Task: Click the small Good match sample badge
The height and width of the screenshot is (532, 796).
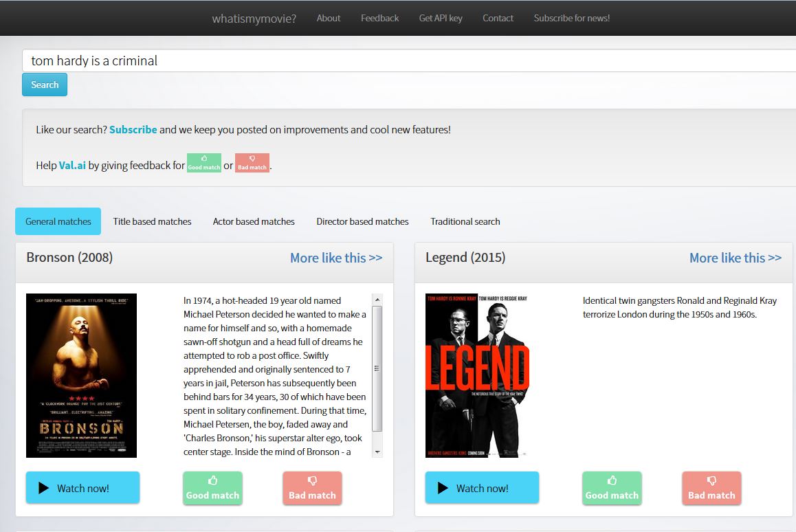Action: [204, 163]
